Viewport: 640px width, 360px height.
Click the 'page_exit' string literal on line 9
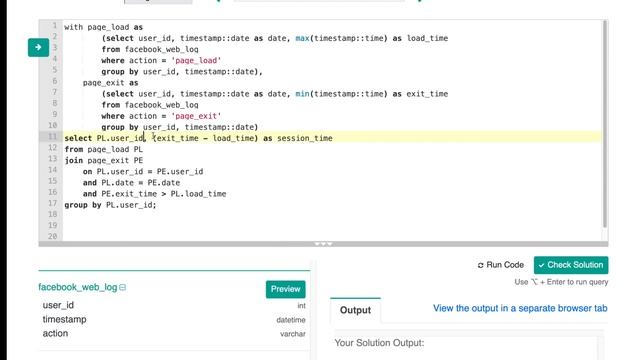[x=196, y=116]
